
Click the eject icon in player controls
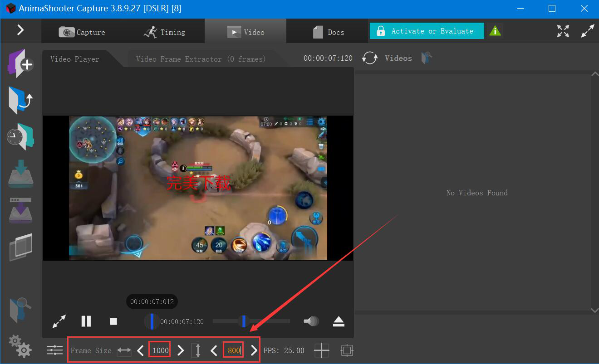339,321
